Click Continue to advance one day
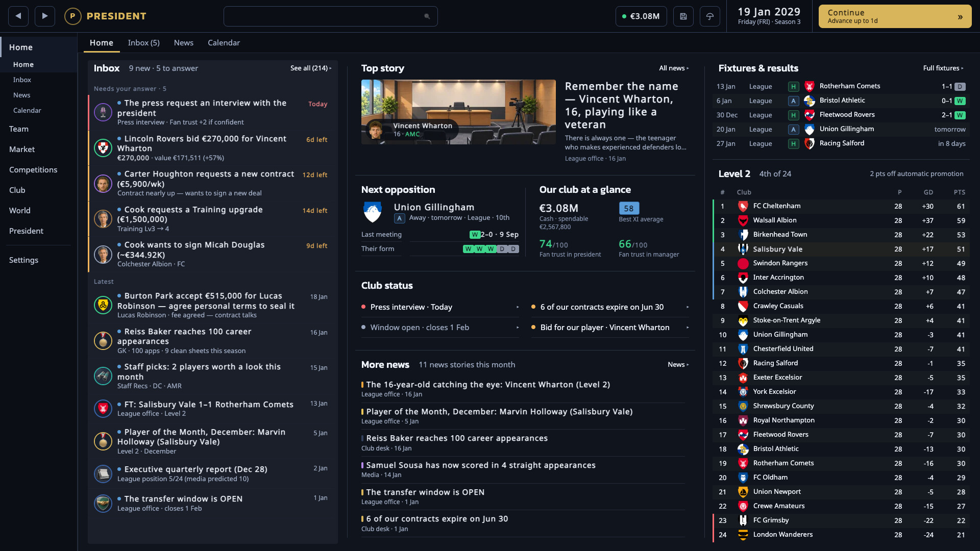The width and height of the screenshot is (980, 551). 895,16
